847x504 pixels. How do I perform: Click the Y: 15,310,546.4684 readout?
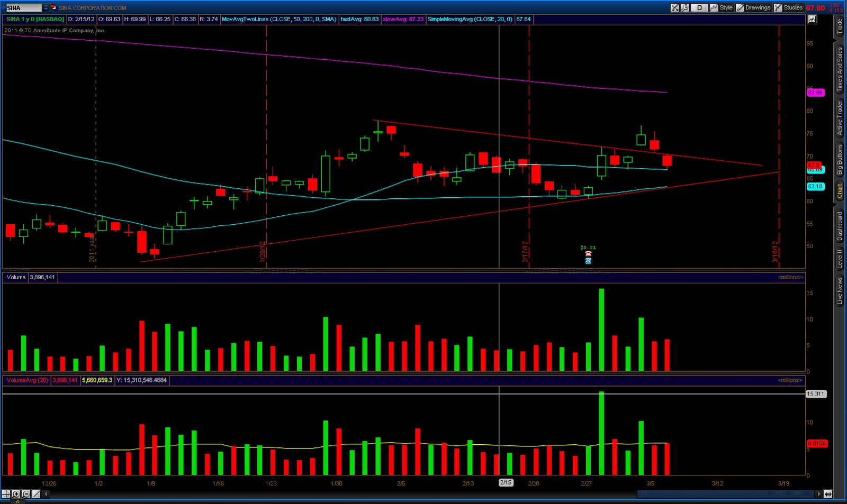(141, 380)
